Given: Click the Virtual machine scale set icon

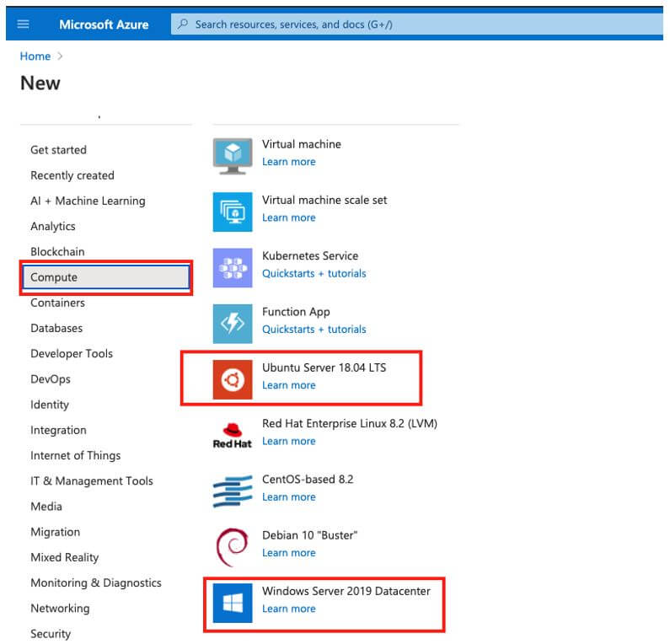Looking at the screenshot, I should [x=233, y=212].
